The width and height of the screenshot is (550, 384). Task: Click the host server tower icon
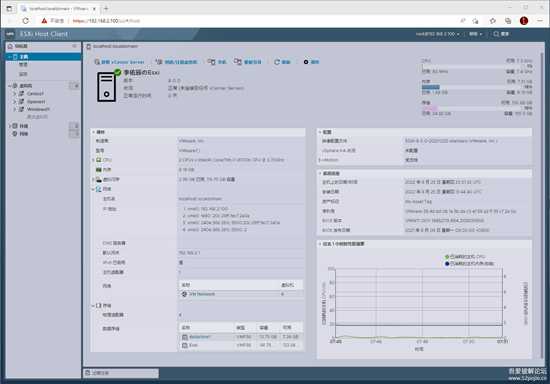[107, 87]
